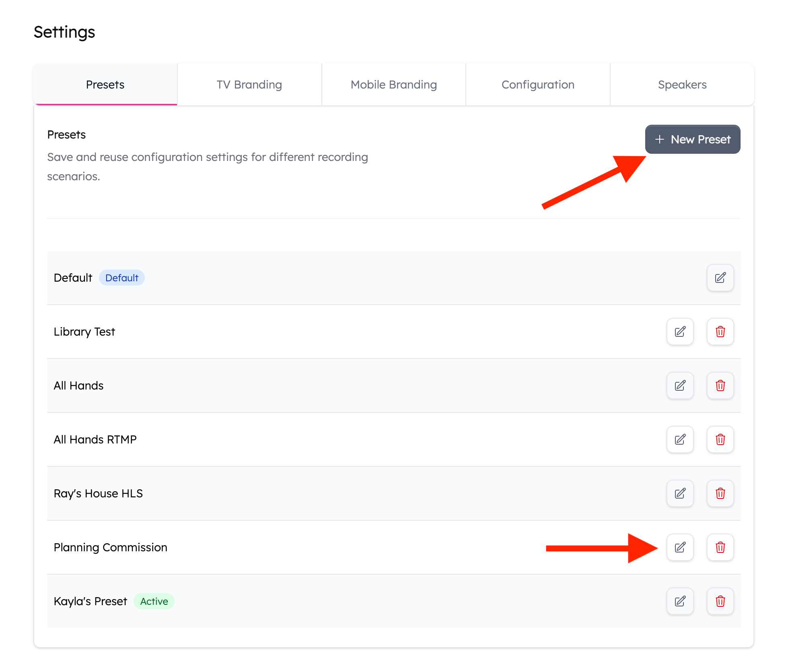Click the Presets tab
786x672 pixels.
105,85
